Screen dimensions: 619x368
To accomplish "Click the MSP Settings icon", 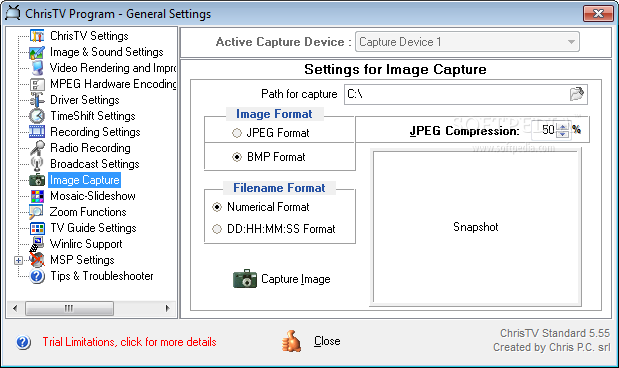I will pyautogui.click(x=37, y=260).
